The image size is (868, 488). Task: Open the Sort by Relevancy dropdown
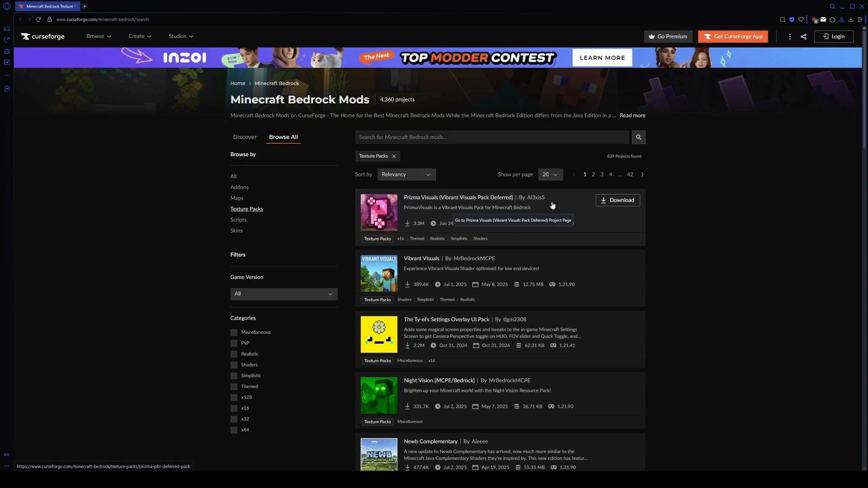click(x=406, y=174)
